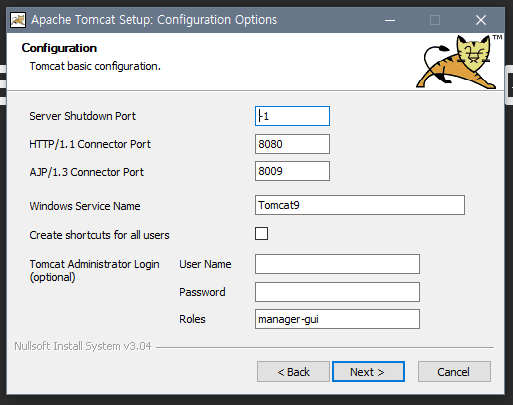513x405 pixels.
Task: Go to the previous step with Back
Action: point(293,372)
